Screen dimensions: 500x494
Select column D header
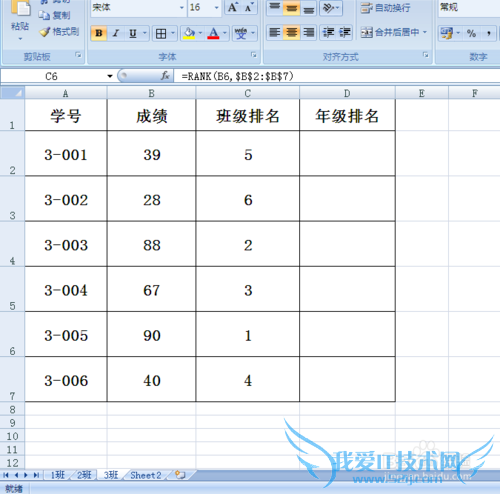pos(347,93)
